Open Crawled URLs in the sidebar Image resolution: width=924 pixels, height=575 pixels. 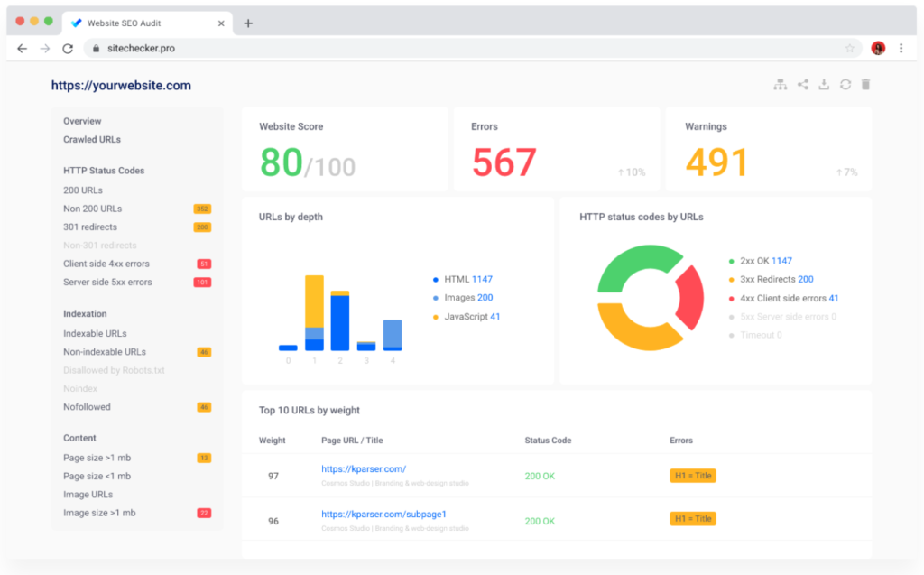92,140
